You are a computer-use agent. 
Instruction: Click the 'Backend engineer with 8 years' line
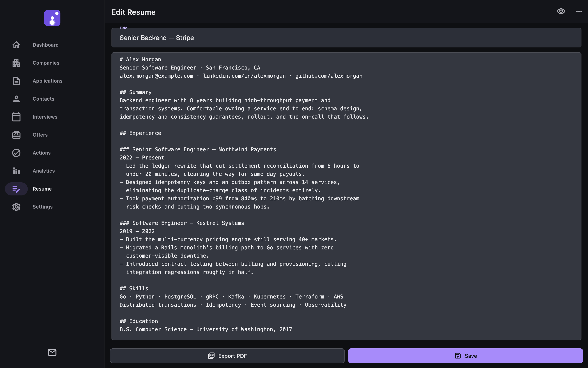tap(225, 101)
